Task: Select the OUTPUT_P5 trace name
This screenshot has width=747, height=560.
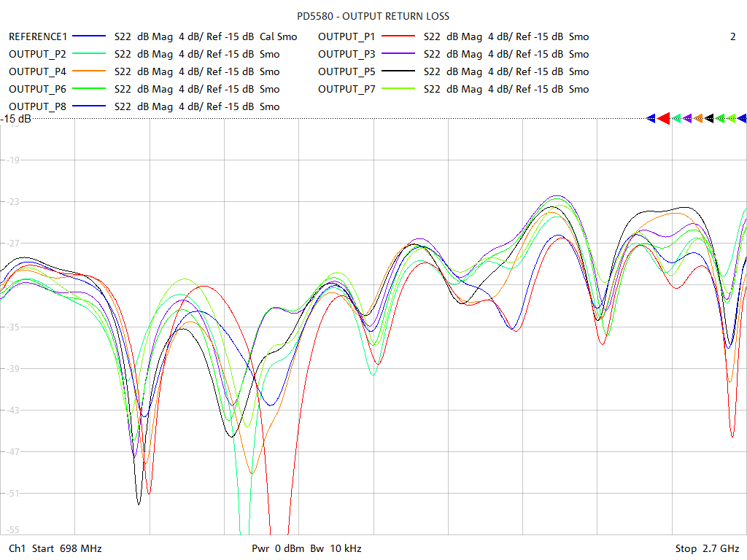Action: (347, 72)
